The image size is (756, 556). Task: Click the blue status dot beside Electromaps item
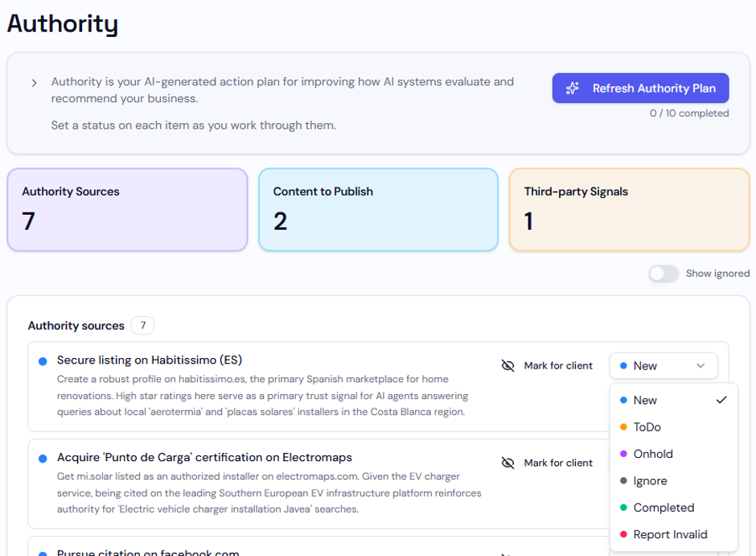[x=43, y=459]
